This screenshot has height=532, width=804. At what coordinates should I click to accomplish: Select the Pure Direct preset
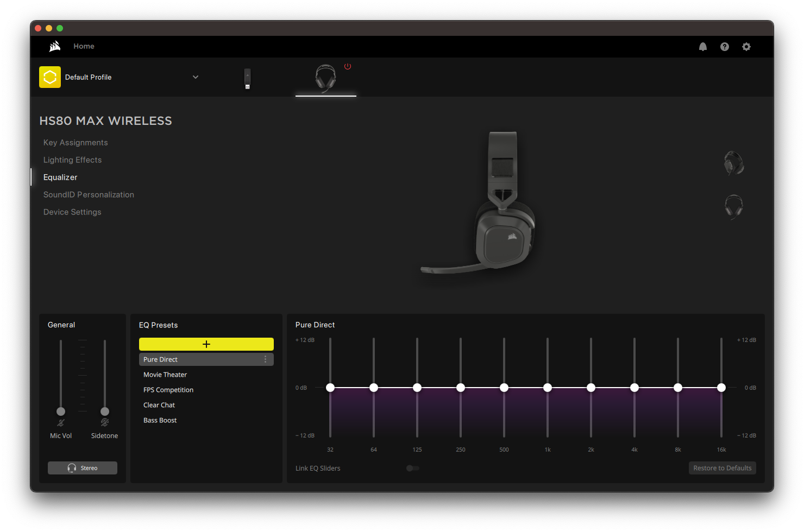(x=206, y=359)
